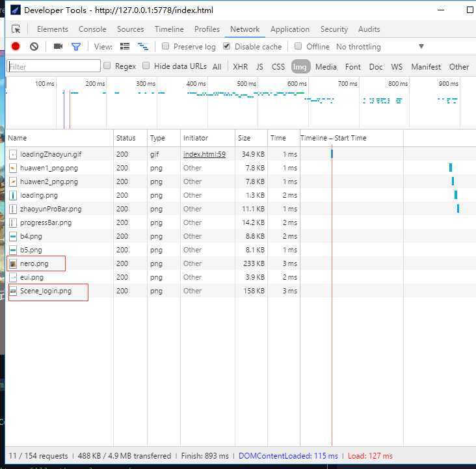Click Load: 127 ms in status bar
The image size is (476, 469).
370,456
